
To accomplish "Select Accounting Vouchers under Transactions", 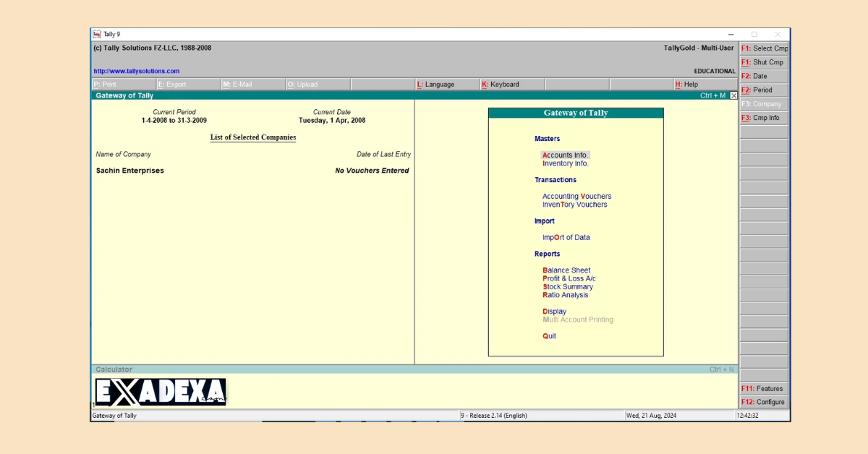I will point(576,196).
